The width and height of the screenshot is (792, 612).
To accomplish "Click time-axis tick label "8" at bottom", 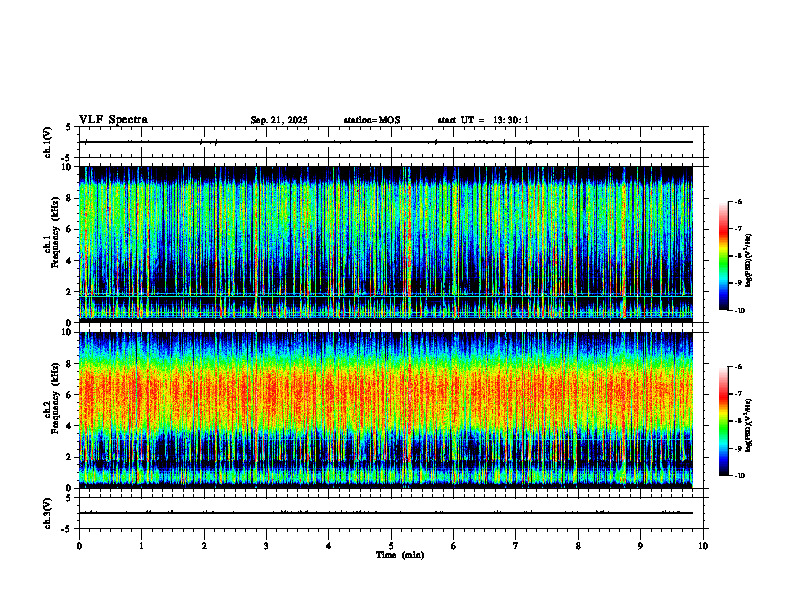I will pyautogui.click(x=578, y=546).
